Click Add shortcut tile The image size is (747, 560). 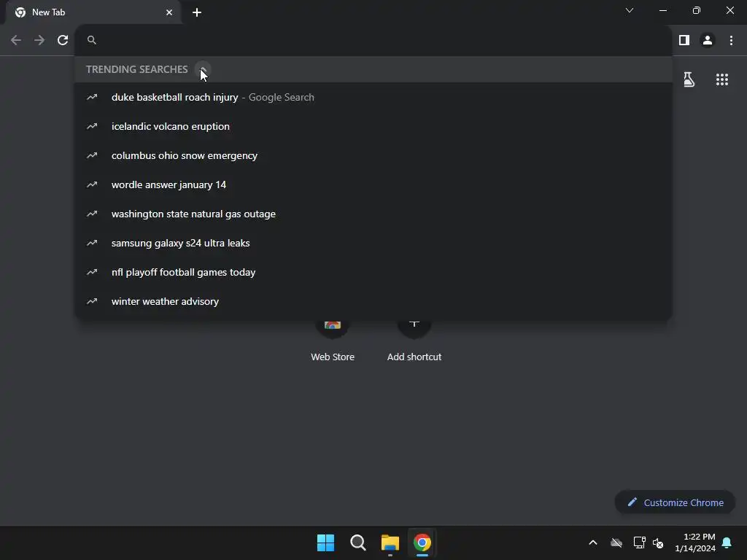pos(414,341)
